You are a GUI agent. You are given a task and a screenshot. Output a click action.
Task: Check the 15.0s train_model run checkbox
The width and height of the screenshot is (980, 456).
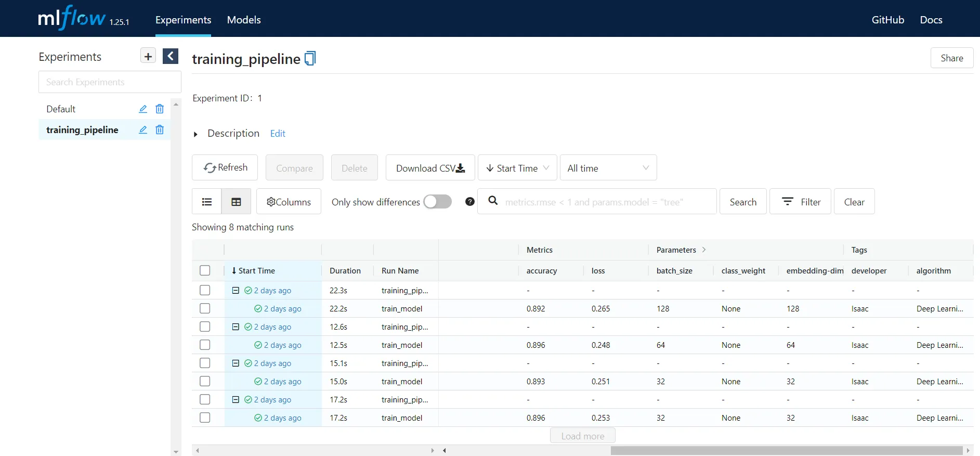[205, 381]
